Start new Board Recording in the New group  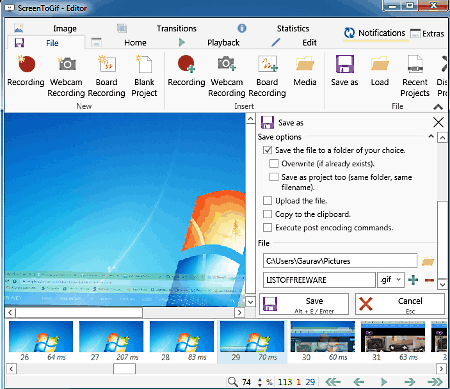(106, 76)
